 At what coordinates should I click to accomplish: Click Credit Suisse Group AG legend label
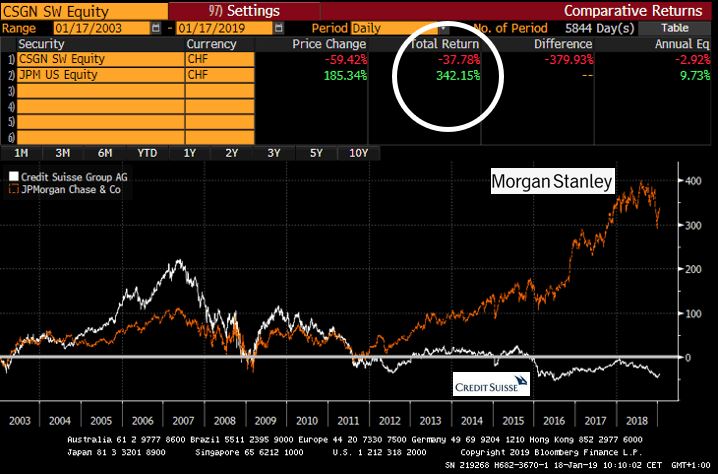click(74, 177)
